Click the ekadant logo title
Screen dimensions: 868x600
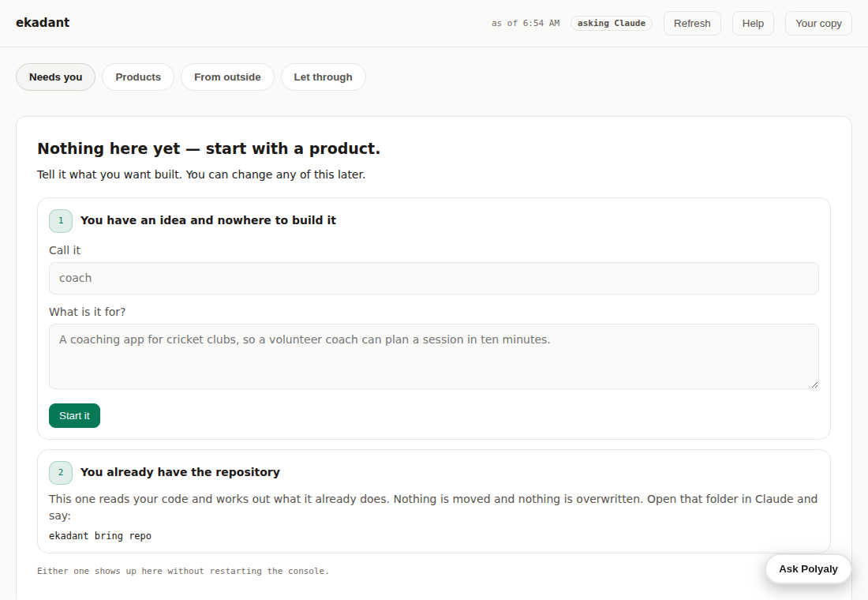click(x=43, y=23)
